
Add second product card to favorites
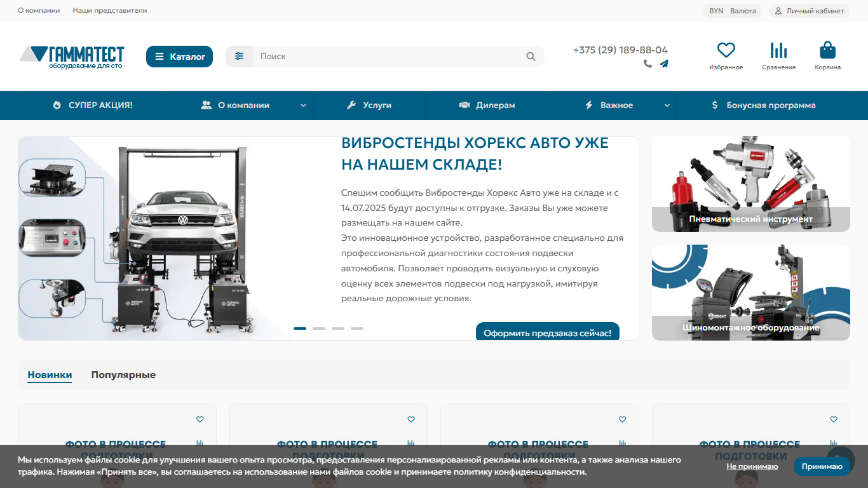411,419
